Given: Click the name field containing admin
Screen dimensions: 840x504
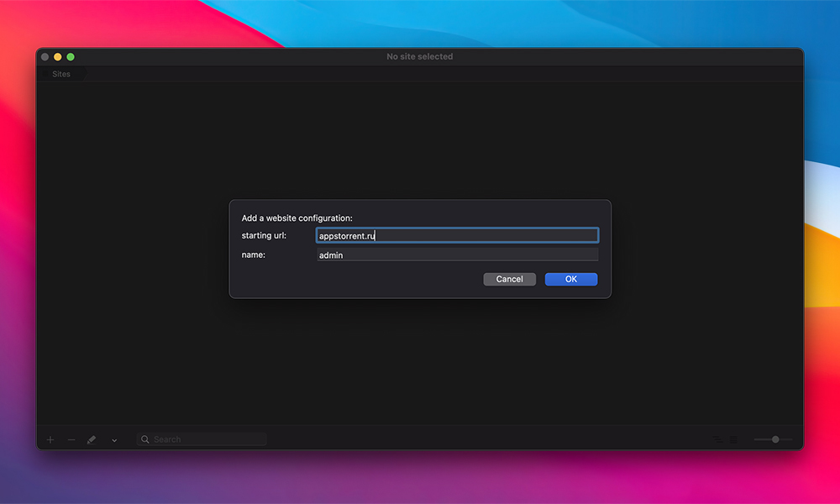Looking at the screenshot, I should pos(457,255).
